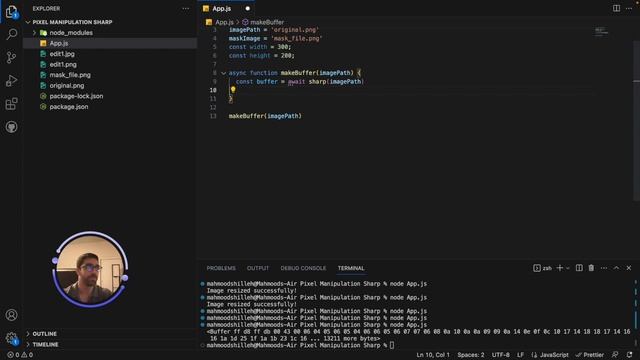Switch to PROBLEMS tab

pyautogui.click(x=221, y=268)
